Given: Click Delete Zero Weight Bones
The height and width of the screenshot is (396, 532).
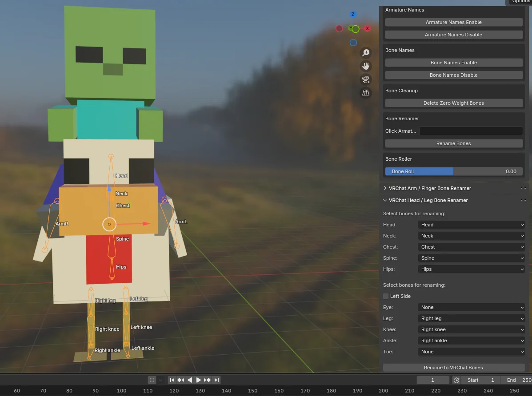Looking at the screenshot, I should coord(453,103).
